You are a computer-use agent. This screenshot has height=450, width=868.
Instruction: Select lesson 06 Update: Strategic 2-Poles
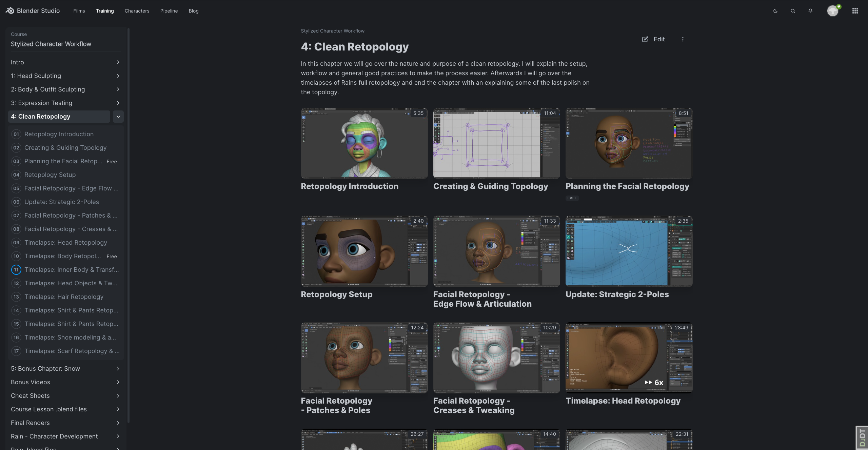(x=65, y=202)
